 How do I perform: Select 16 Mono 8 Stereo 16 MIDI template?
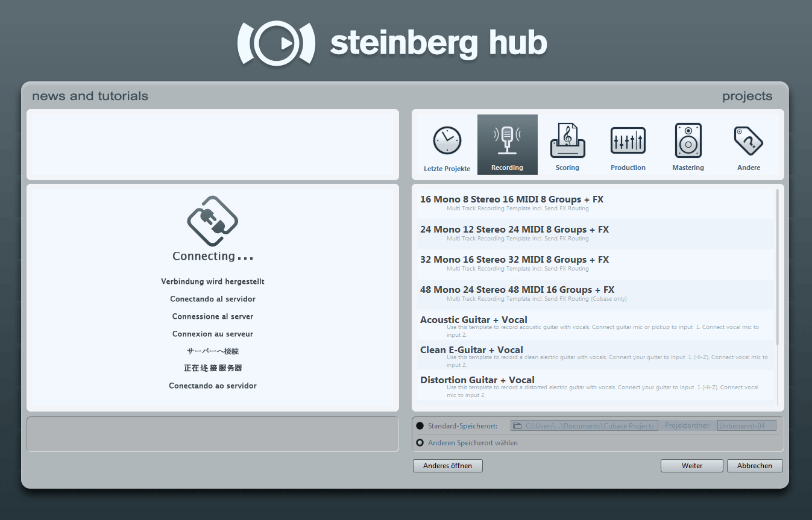(x=596, y=204)
